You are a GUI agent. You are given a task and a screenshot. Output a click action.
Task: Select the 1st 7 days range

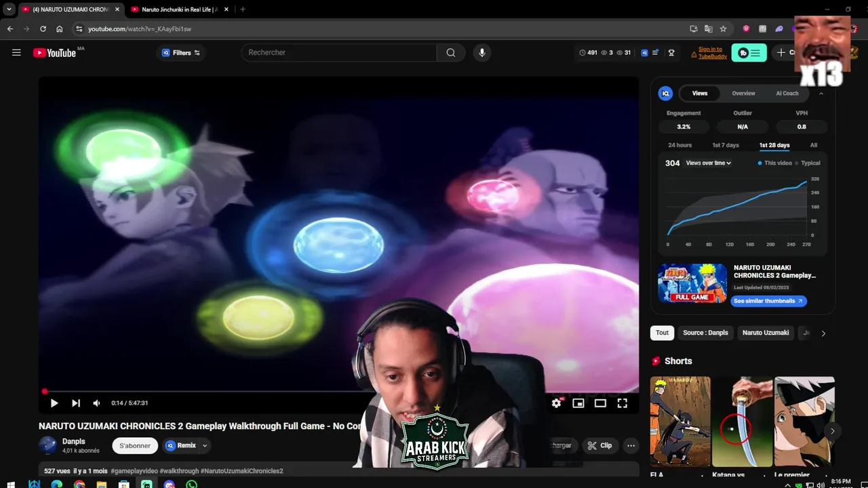pyautogui.click(x=726, y=145)
